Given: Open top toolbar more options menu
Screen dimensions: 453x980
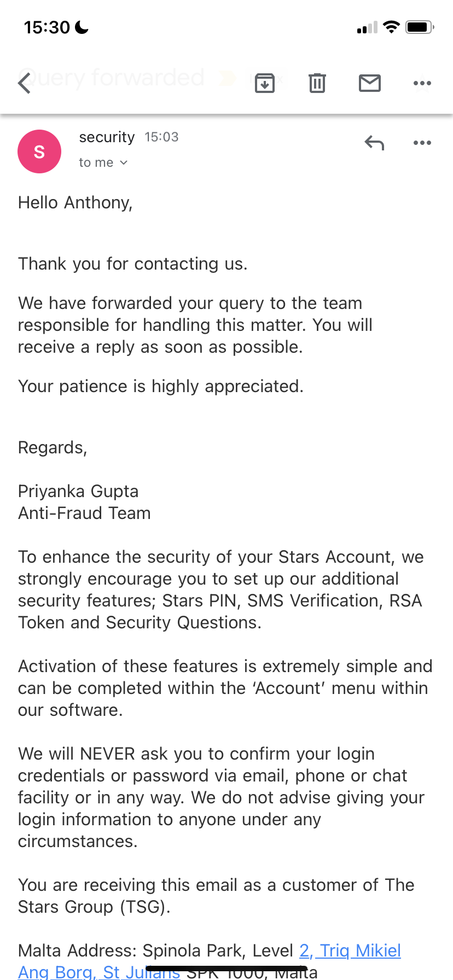Looking at the screenshot, I should (422, 83).
